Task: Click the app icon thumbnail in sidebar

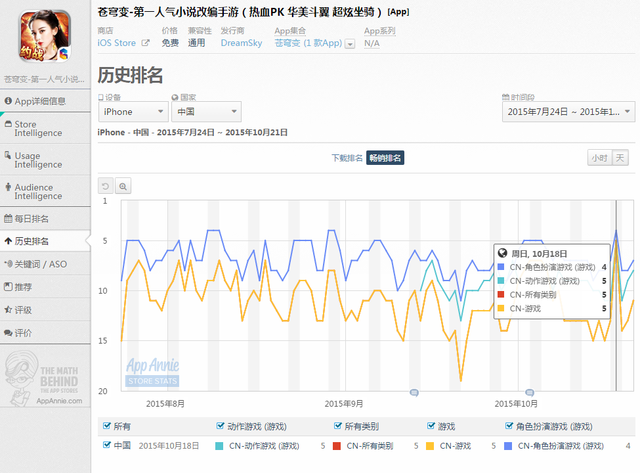Action: click(x=45, y=36)
